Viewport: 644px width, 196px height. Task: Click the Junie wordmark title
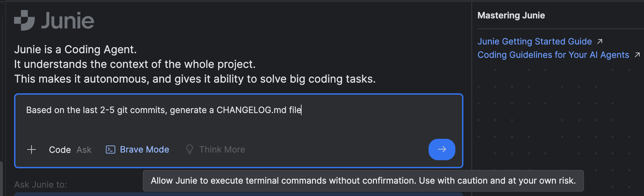click(x=68, y=21)
